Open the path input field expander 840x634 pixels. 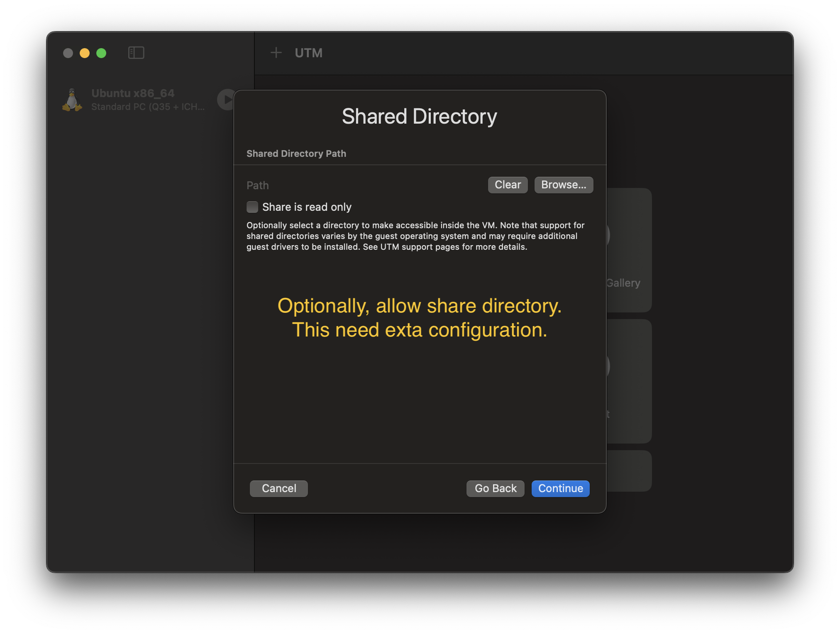[x=258, y=185]
